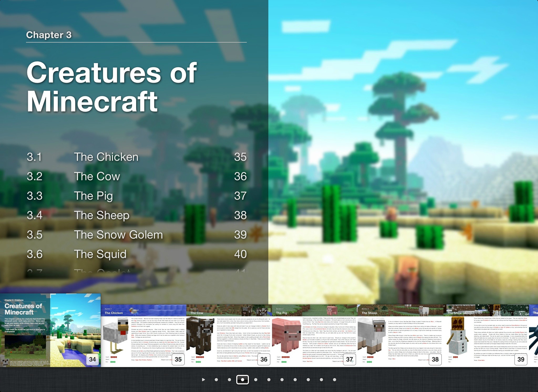Jump to the last chapter dot in the row
Screen dimensions: 538x392
(335, 380)
